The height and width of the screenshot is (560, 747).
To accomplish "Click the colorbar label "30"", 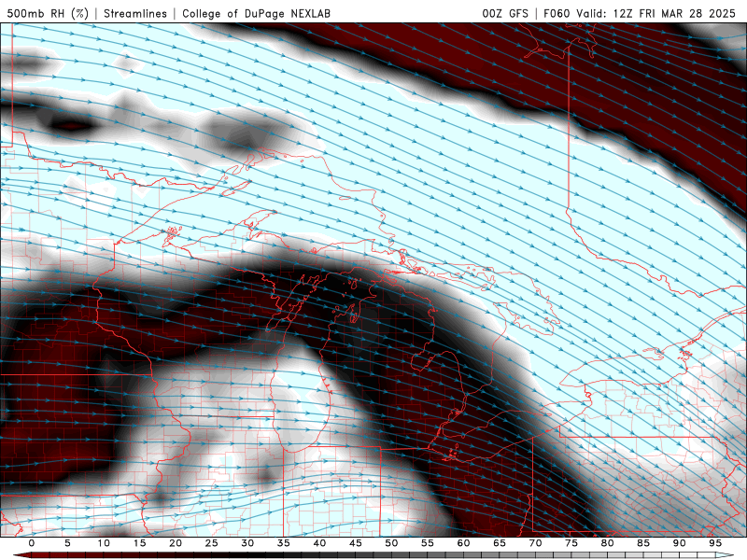I will click(x=247, y=543).
